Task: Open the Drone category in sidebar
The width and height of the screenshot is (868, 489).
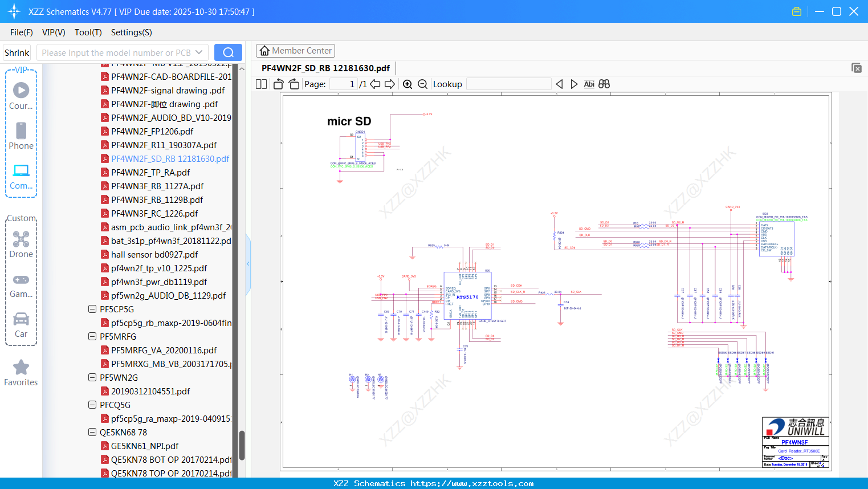Action: [x=21, y=244]
